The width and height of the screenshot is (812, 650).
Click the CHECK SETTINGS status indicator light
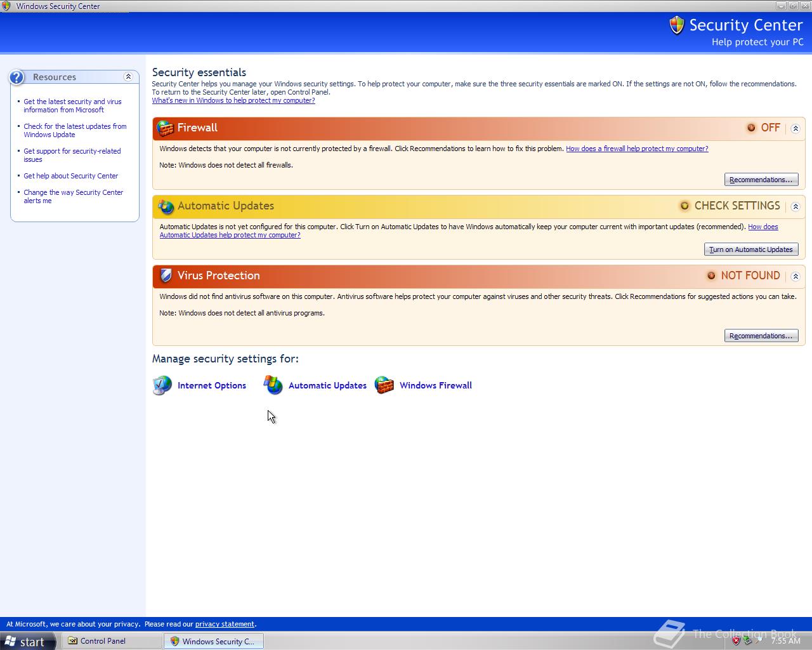point(684,206)
